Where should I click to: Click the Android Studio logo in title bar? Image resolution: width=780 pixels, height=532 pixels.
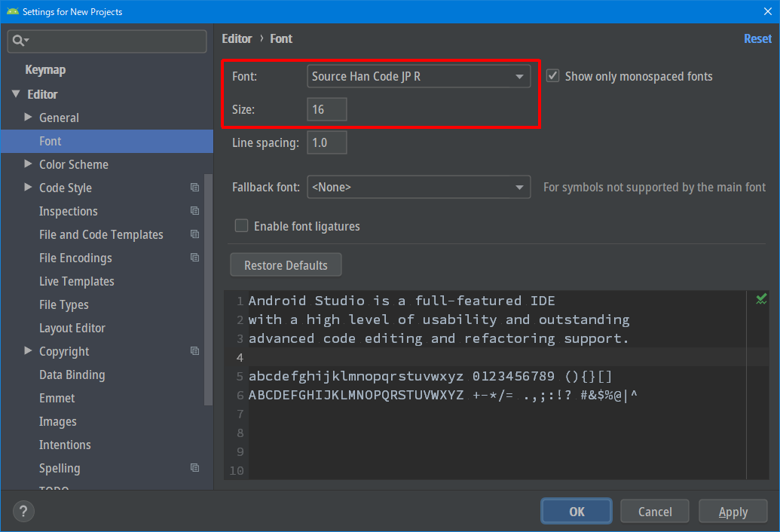click(13, 11)
